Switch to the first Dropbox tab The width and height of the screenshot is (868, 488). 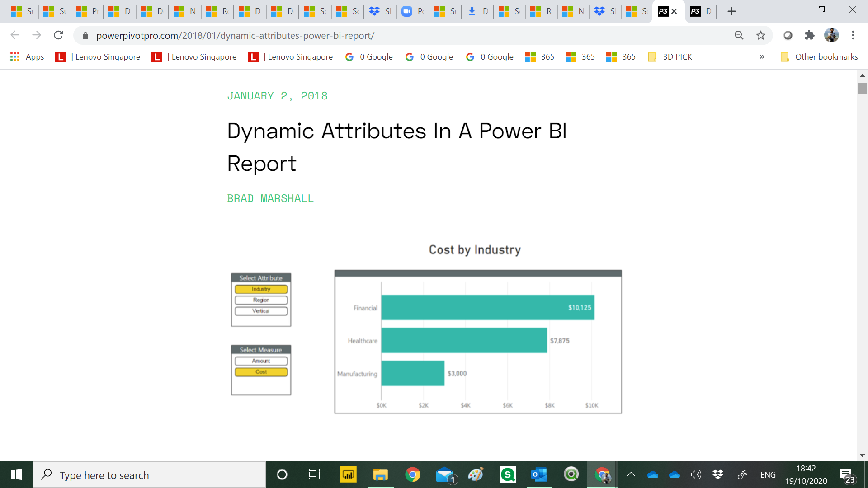(x=380, y=11)
